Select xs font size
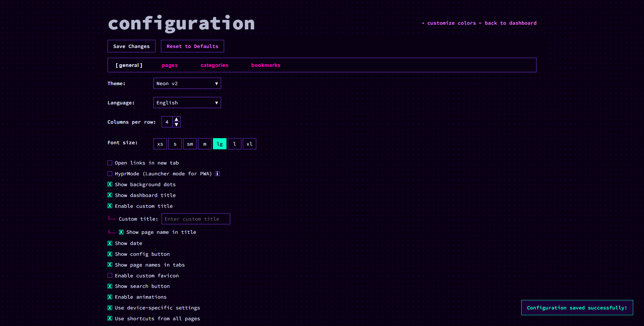The height and width of the screenshot is (326, 644). tap(160, 144)
